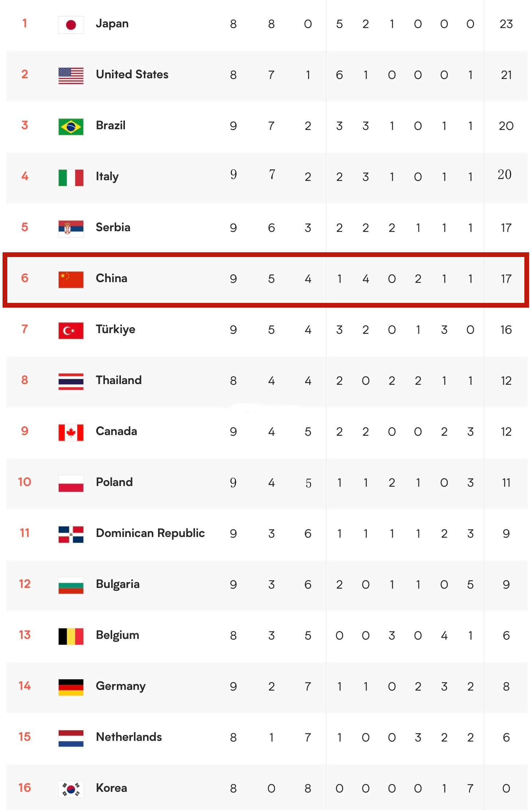
Task: Click the Dominican Republic flag icon
Action: 71,534
